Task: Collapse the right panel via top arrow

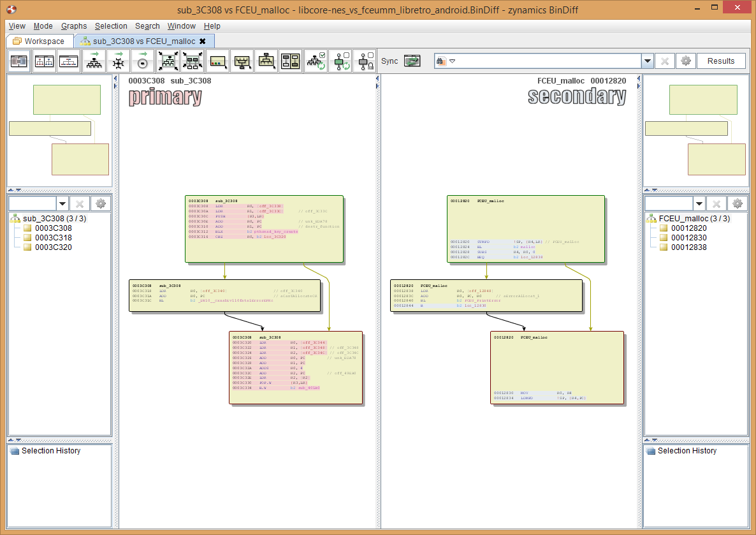Action: [x=638, y=78]
